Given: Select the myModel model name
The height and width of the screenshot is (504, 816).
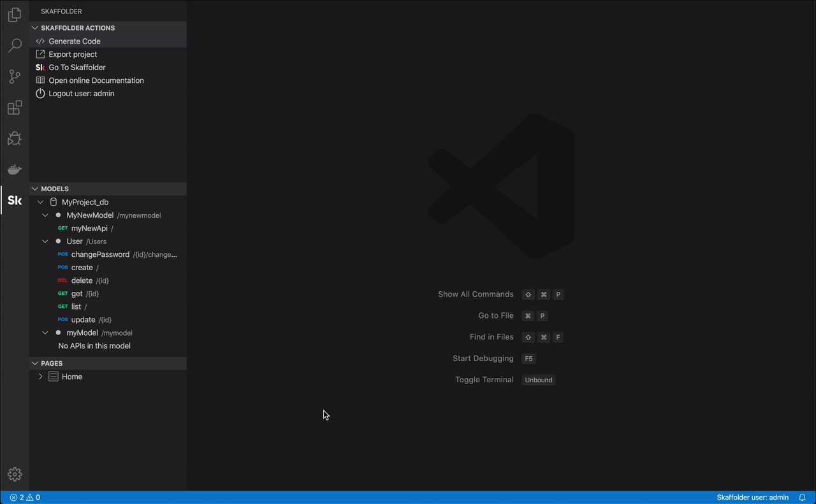Looking at the screenshot, I should (x=82, y=333).
